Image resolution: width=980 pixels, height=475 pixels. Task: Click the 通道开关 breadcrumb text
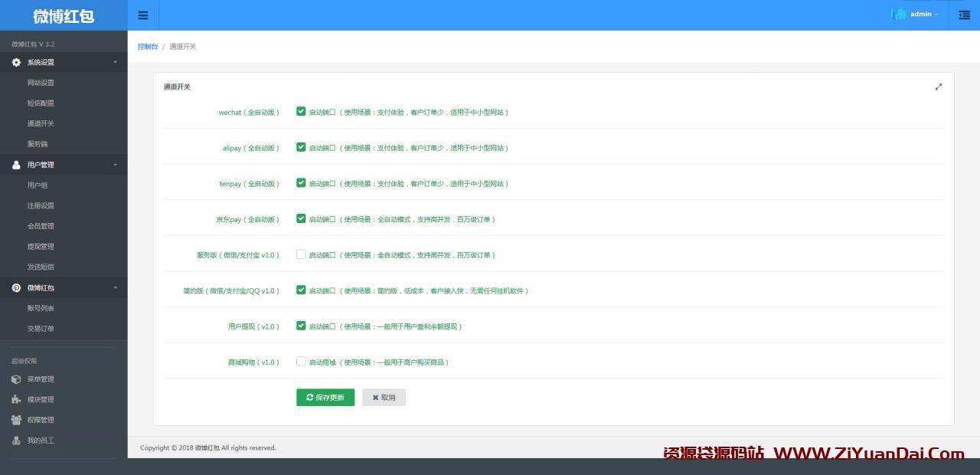(x=183, y=47)
